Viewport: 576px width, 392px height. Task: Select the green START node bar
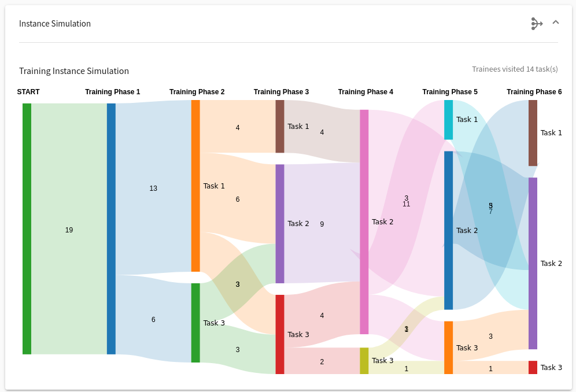pyautogui.click(x=27, y=229)
